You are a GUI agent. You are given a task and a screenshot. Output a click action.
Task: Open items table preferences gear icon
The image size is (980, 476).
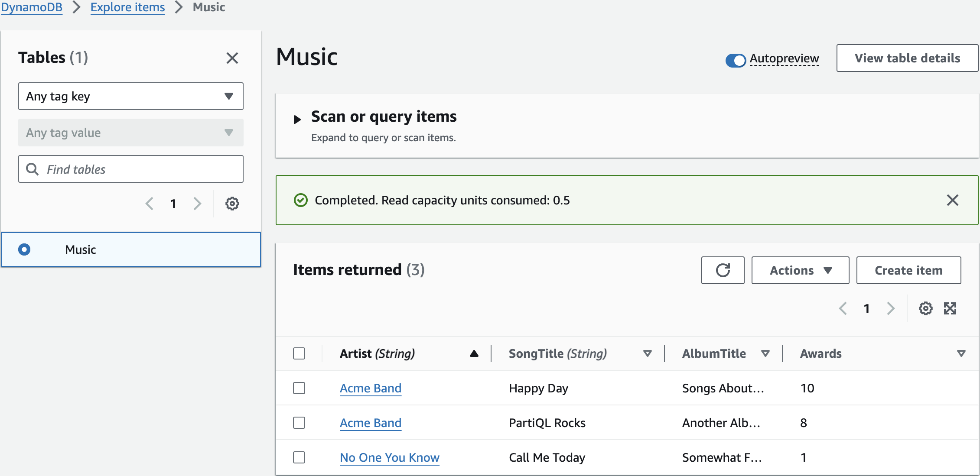pos(925,308)
